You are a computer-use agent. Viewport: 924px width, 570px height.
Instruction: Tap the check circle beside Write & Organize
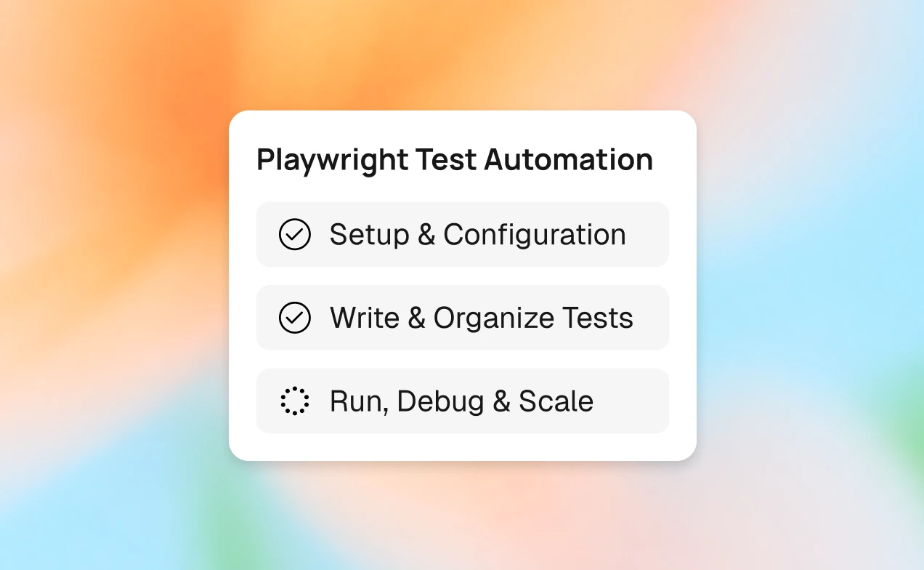pyautogui.click(x=295, y=318)
